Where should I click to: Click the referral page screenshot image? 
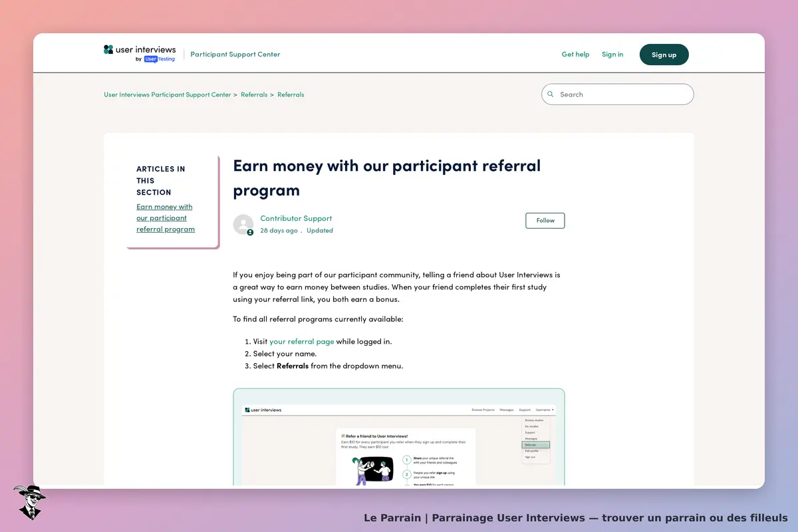(x=398, y=437)
